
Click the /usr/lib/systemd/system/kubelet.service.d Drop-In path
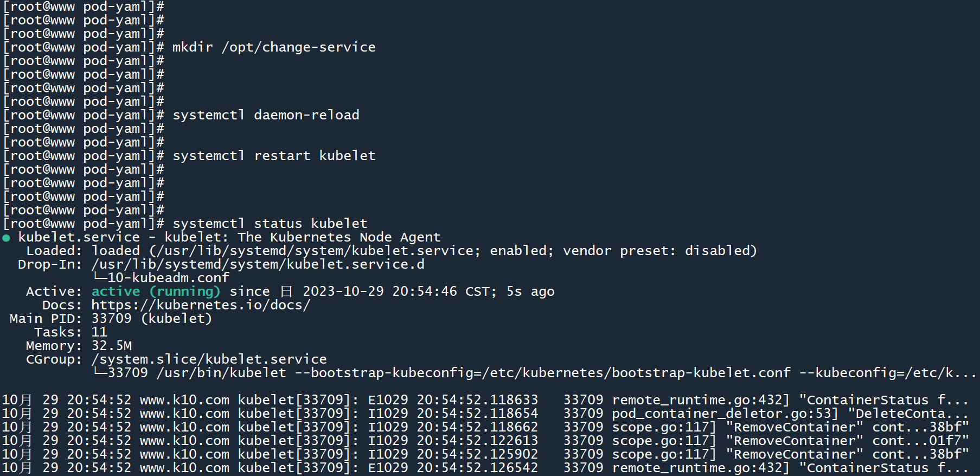(x=258, y=264)
